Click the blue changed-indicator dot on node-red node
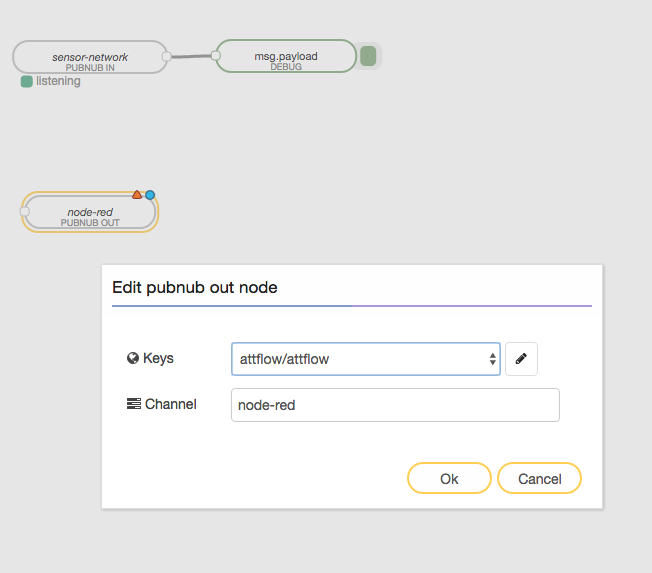The height and width of the screenshot is (573, 652). [150, 194]
